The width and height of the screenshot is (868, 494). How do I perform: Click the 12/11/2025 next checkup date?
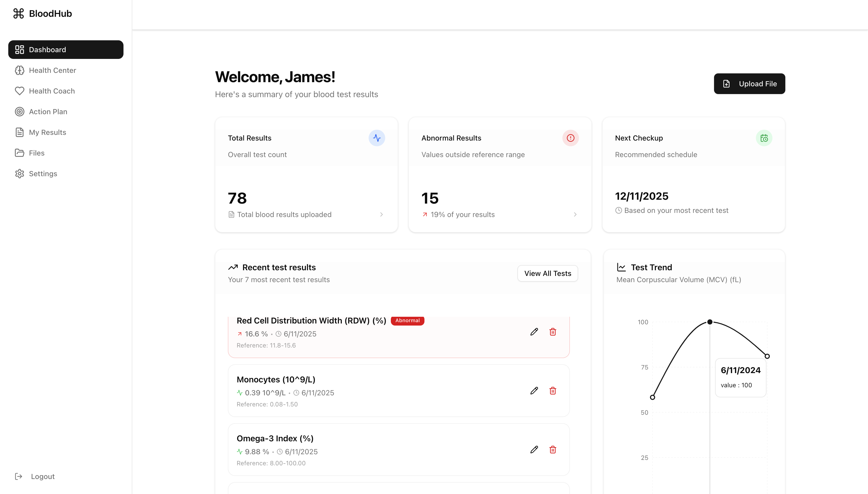coord(641,196)
